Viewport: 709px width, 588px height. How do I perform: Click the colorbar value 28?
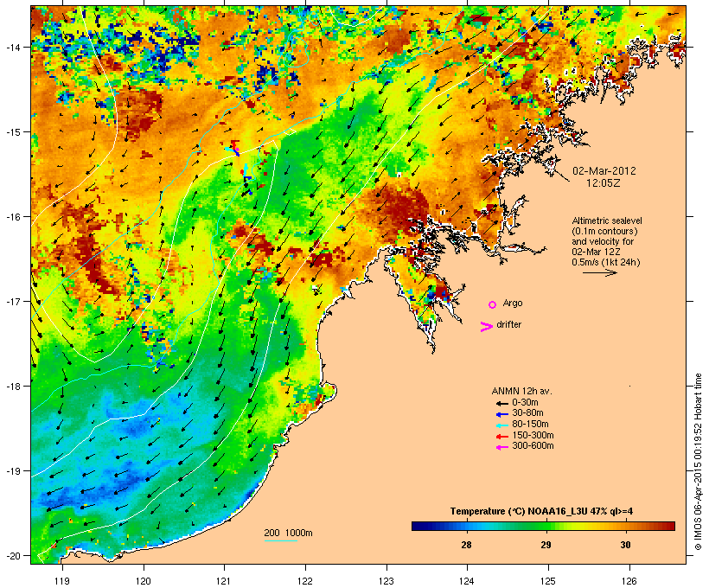[x=466, y=545]
